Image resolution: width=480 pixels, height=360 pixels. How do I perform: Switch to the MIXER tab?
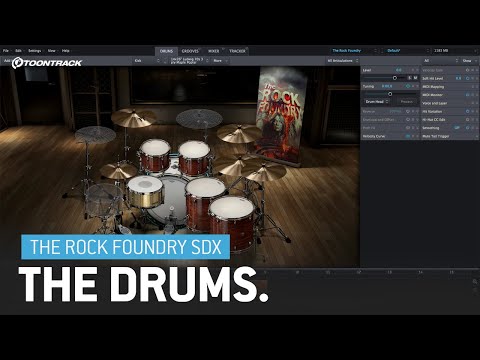pyautogui.click(x=214, y=51)
